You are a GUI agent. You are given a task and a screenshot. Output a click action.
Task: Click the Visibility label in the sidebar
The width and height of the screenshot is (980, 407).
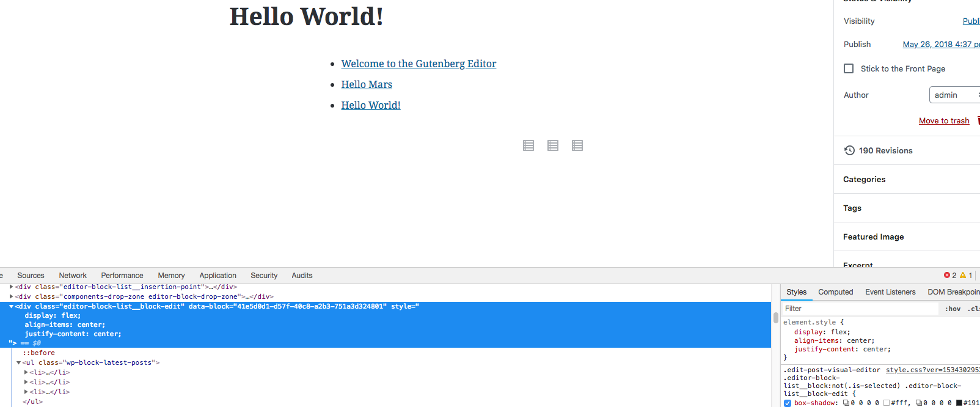tap(859, 21)
